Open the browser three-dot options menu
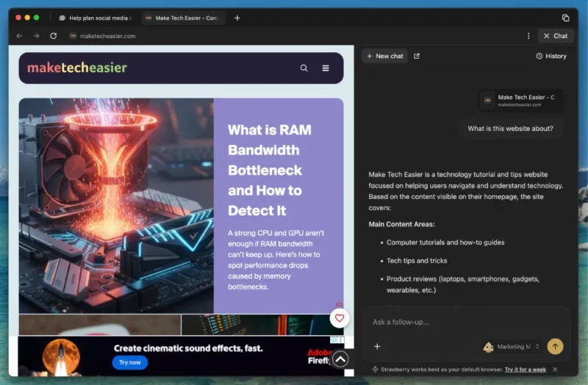588x385 pixels. [x=528, y=35]
